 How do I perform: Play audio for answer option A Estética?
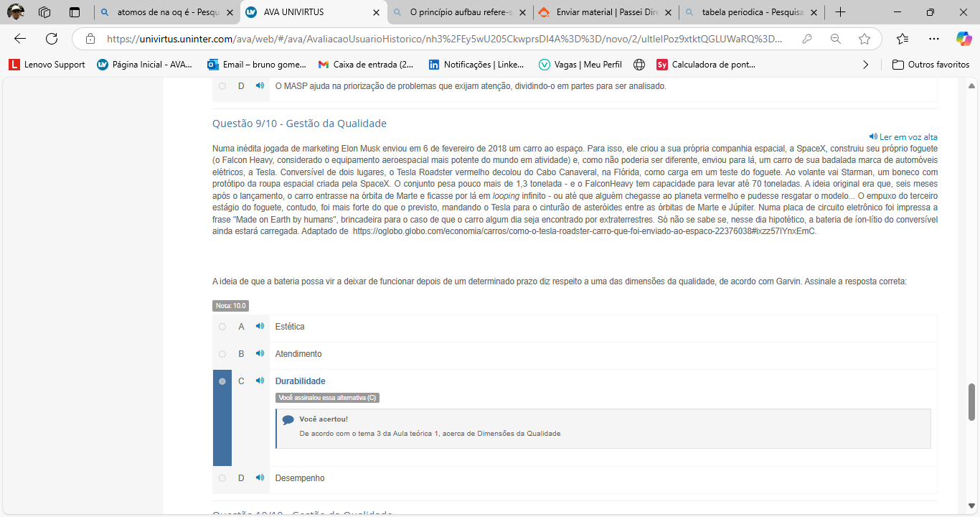(x=260, y=327)
